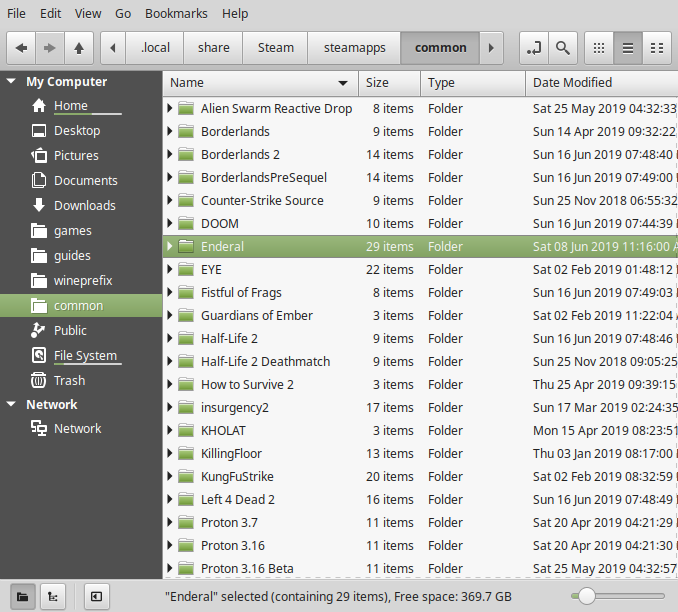This screenshot has width=678, height=612.
Task: Open the search magnifier tool
Action: 563,48
